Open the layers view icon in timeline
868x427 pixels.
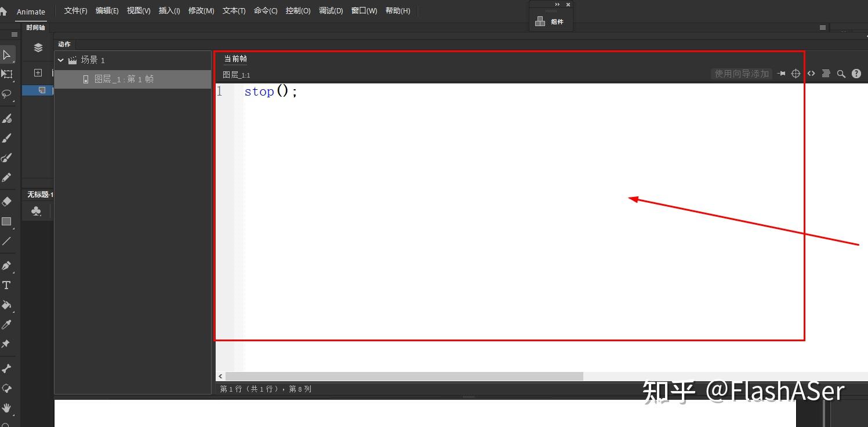click(38, 48)
